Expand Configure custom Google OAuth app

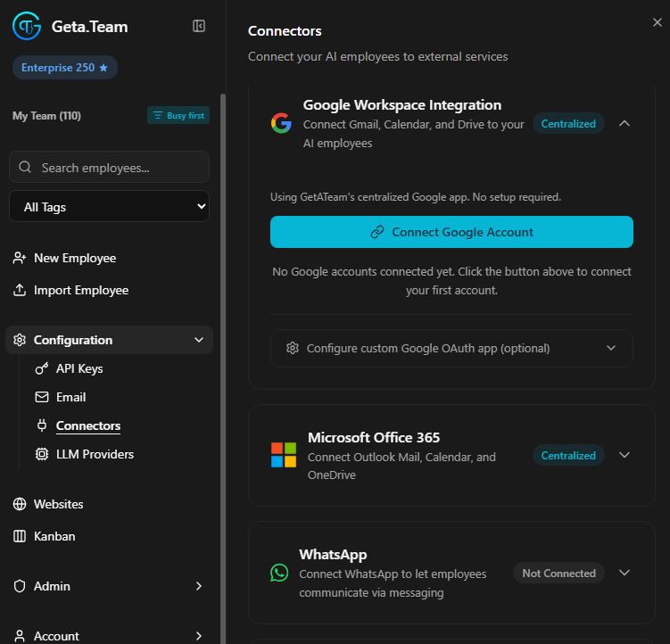point(451,348)
